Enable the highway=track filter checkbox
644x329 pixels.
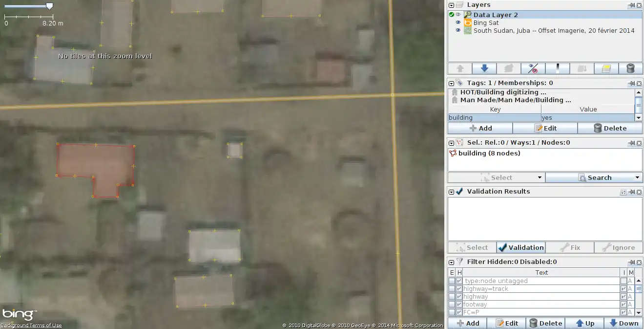click(452, 289)
